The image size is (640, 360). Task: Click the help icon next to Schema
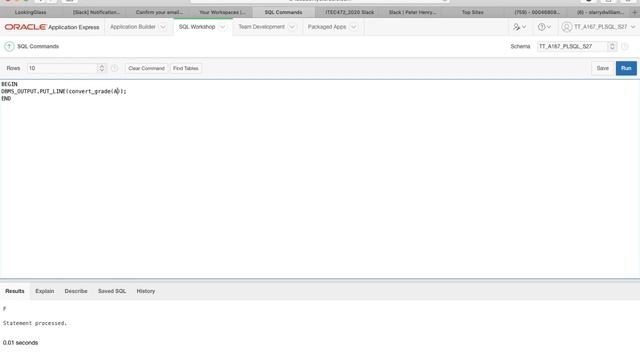coord(624,47)
